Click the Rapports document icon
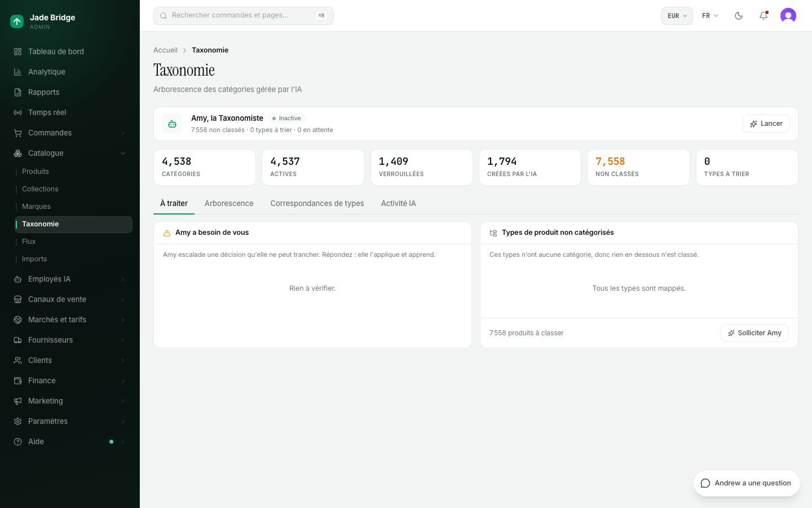Image resolution: width=812 pixels, height=508 pixels. pos(17,92)
